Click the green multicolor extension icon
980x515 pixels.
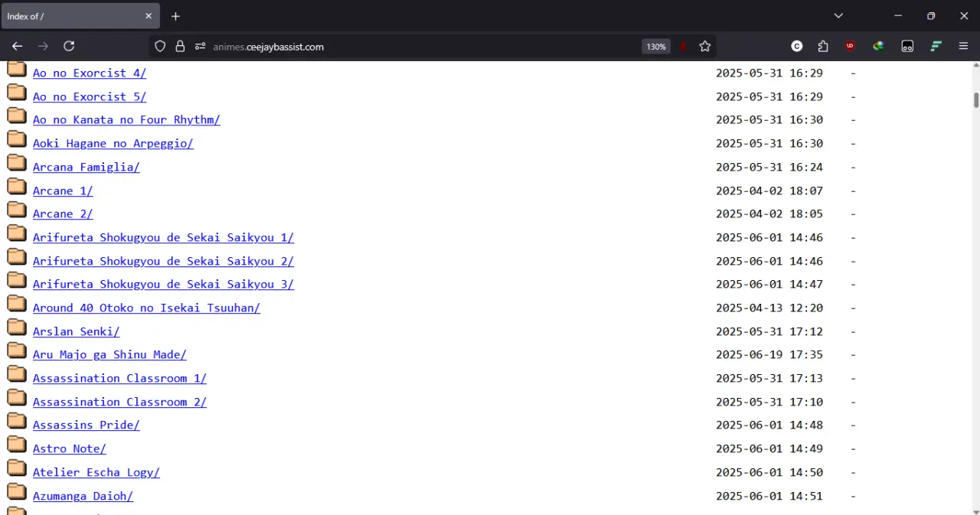[x=879, y=47]
